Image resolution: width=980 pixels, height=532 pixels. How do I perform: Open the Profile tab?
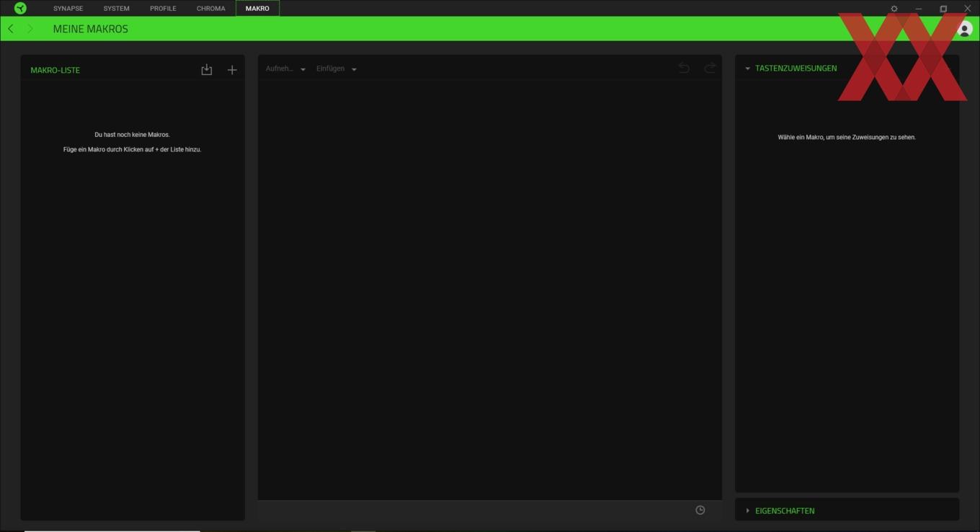click(163, 9)
